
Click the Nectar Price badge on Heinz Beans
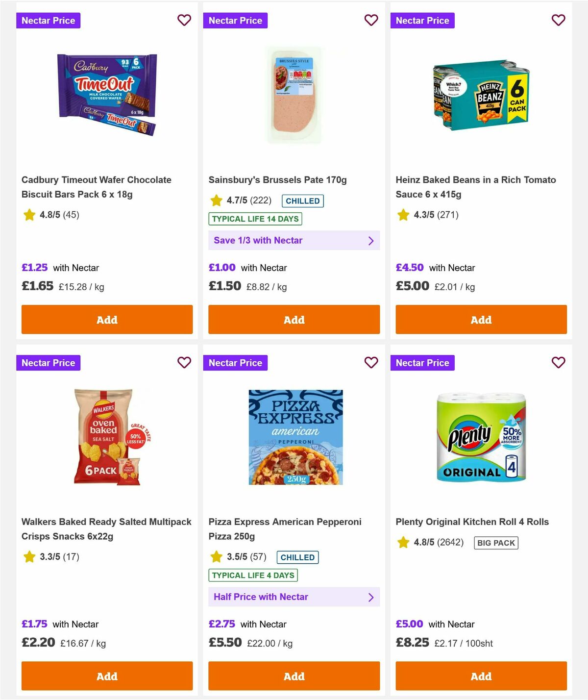(x=422, y=20)
